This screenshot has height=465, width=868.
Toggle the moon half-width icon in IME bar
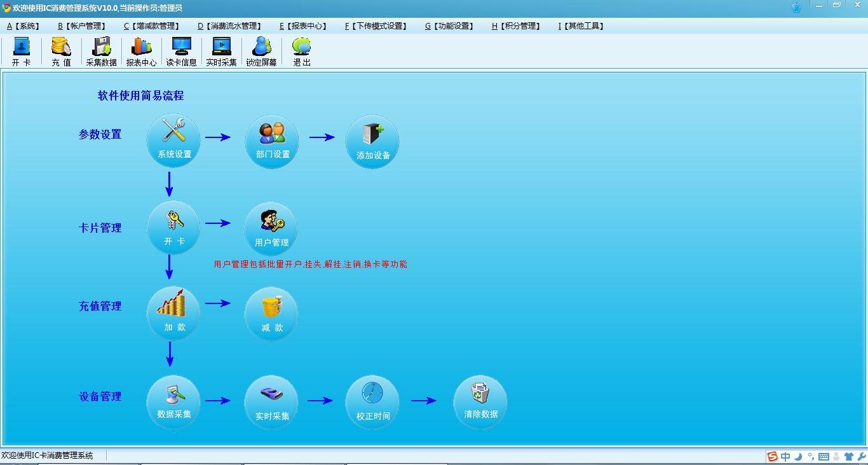pyautogui.click(x=798, y=456)
